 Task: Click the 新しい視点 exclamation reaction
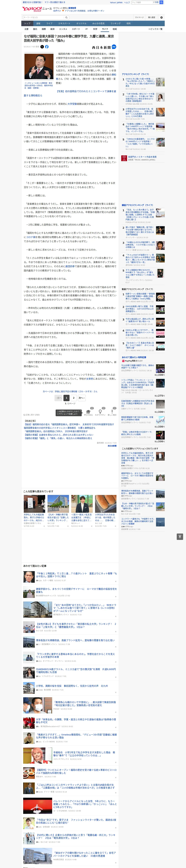pos(112,412)
